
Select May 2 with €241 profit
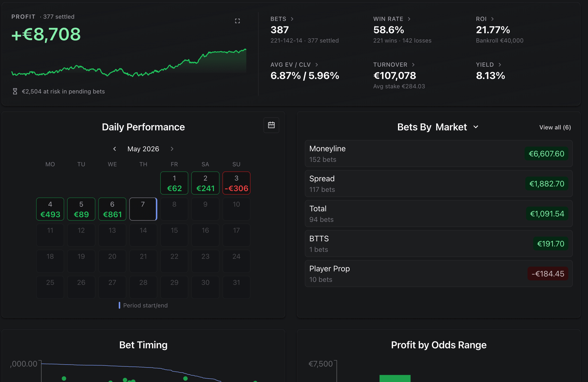click(205, 183)
